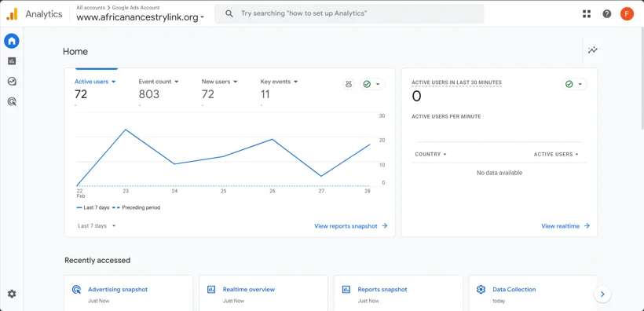Open Advertising snapshot recent link

point(118,289)
